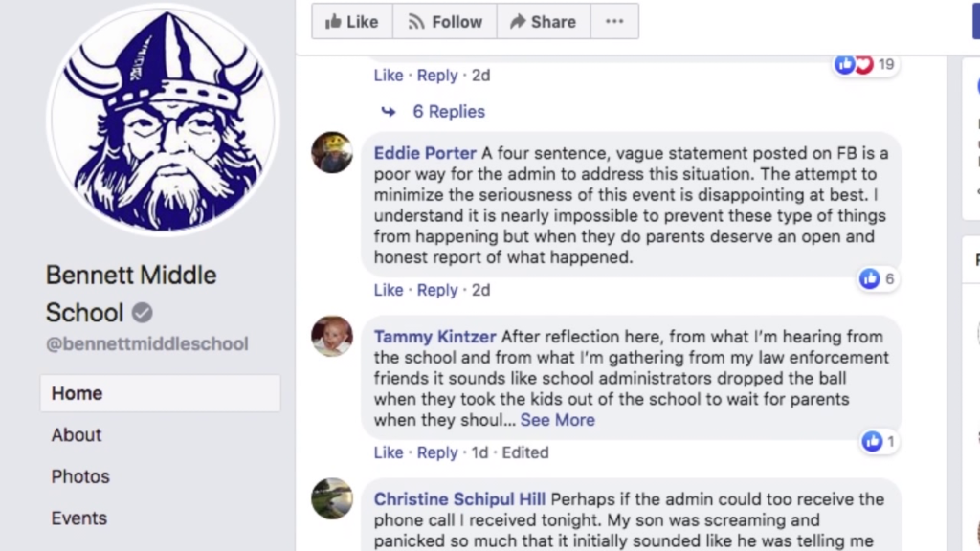
Task: Reply to Tammy Kintzer's comment
Action: click(437, 452)
